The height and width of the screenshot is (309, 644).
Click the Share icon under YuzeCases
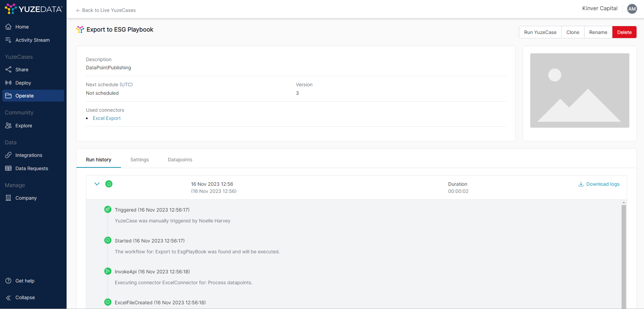[x=8, y=70]
